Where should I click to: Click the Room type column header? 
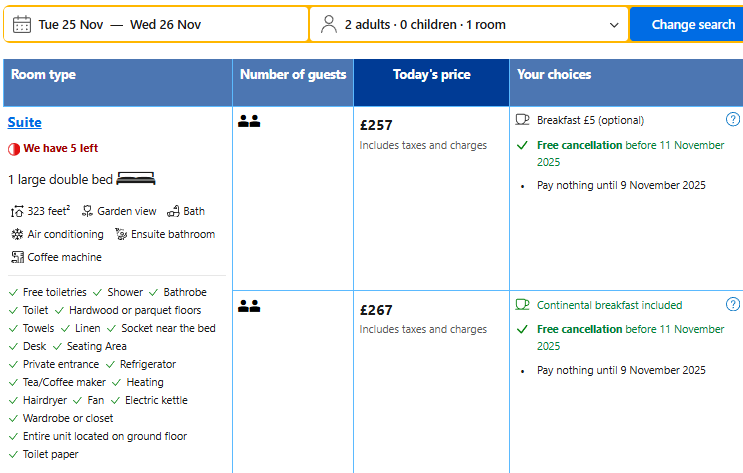click(x=43, y=75)
